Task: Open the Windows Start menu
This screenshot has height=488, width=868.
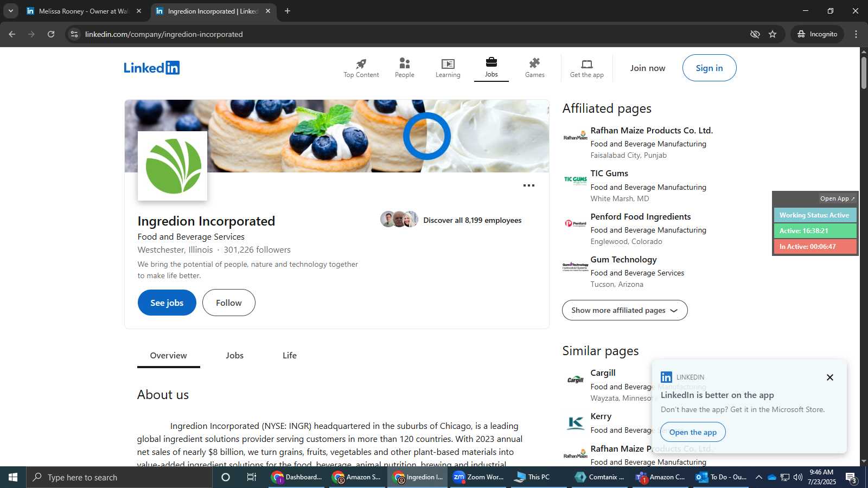Action: (13, 477)
